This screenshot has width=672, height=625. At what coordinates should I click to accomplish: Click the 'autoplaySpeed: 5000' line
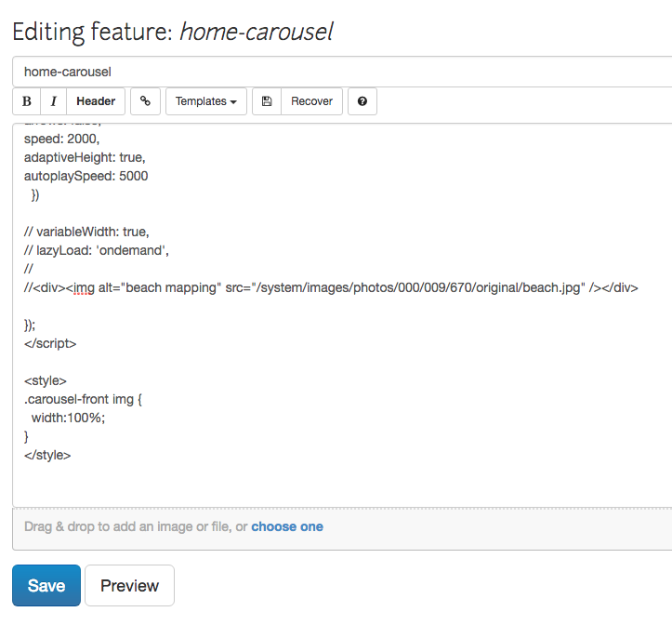[86, 176]
